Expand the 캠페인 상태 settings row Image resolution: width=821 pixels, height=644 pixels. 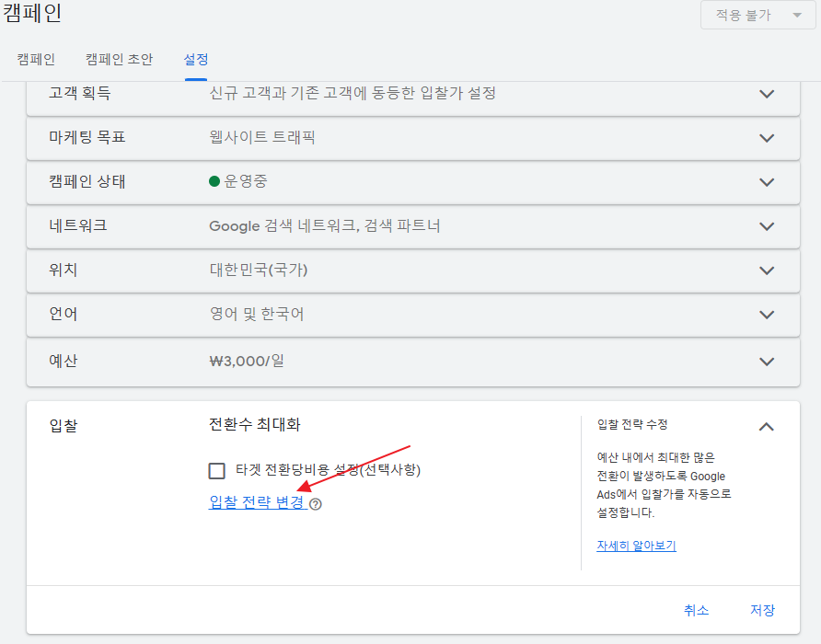767,182
